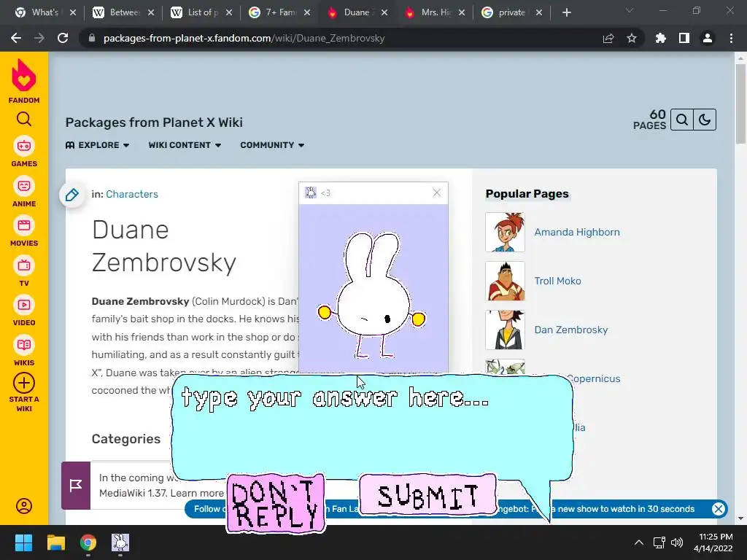
Task: Open the Windows Start button
Action: (23, 542)
